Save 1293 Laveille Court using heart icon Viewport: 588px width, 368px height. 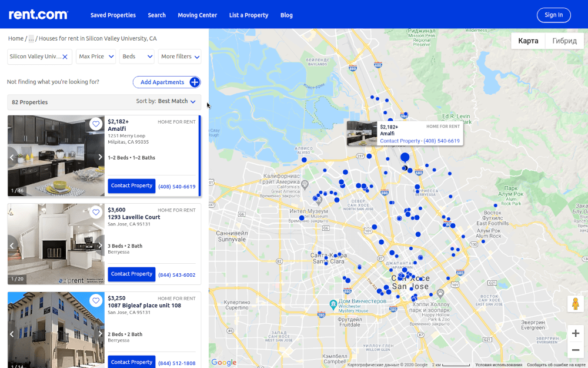click(96, 212)
